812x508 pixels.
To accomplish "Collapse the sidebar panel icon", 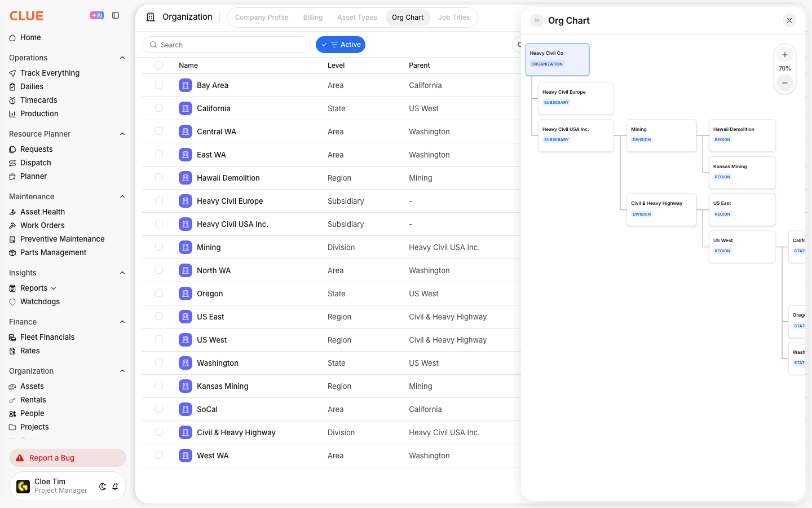I will (x=116, y=15).
